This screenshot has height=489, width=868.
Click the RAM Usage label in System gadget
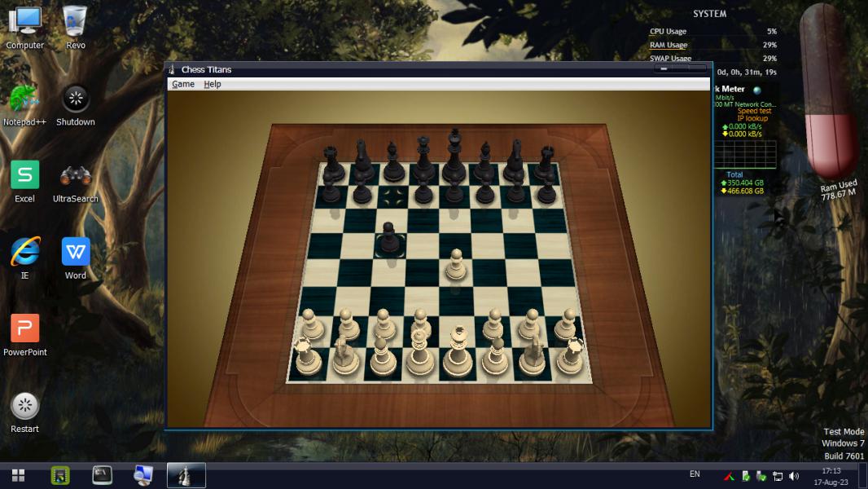tap(669, 45)
